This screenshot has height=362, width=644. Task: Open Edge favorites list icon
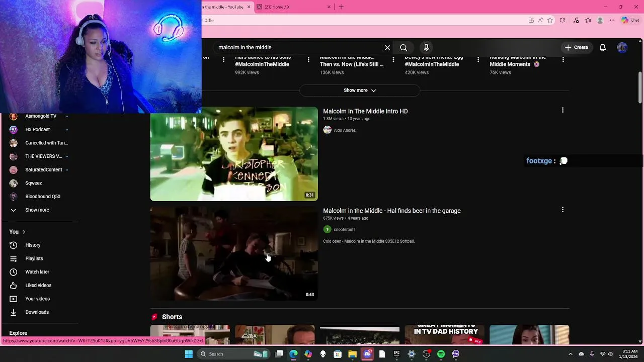588,20
